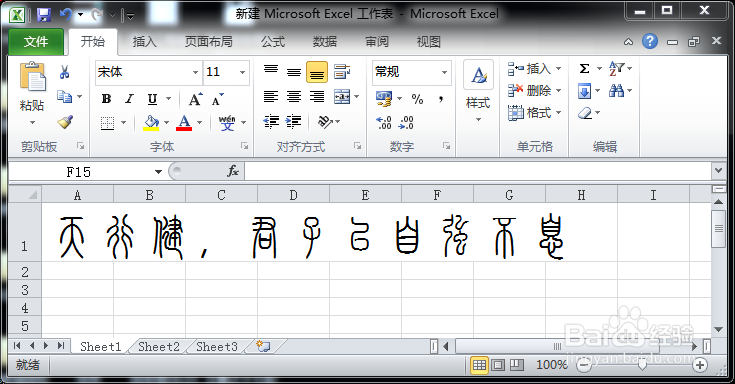Click the Copy icon
Screen dimensions: 735x384
click(64, 97)
